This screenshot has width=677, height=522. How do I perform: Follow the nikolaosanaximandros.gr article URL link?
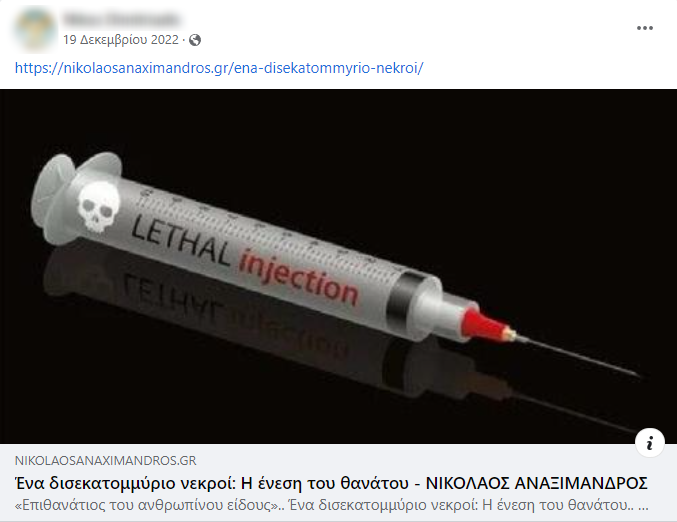point(219,68)
